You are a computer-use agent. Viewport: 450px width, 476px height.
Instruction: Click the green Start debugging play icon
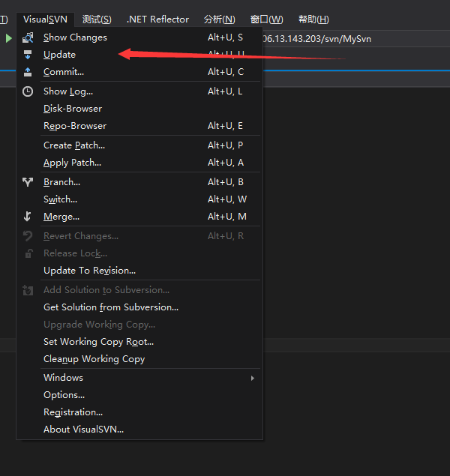[9, 38]
